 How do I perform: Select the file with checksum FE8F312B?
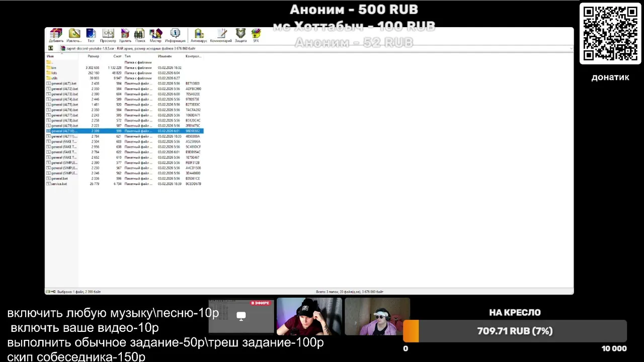coord(124,162)
